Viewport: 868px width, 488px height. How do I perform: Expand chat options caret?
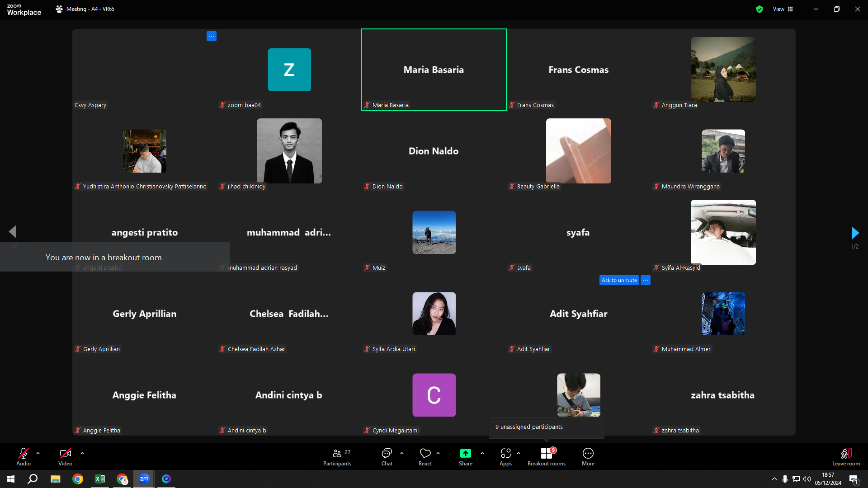click(x=402, y=453)
